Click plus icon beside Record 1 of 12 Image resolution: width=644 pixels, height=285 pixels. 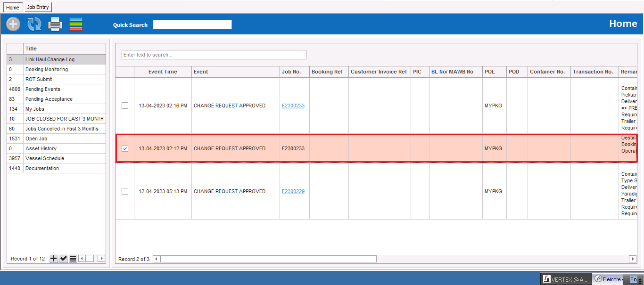[x=54, y=259]
